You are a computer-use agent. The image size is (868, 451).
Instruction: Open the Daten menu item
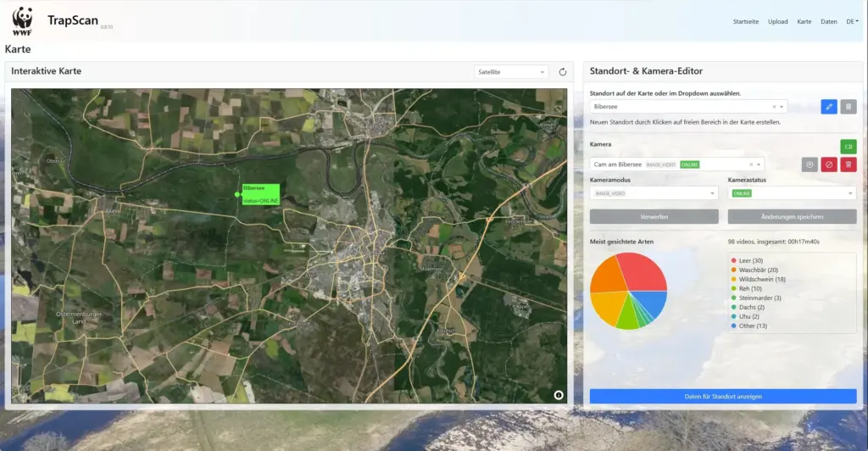[x=828, y=22]
